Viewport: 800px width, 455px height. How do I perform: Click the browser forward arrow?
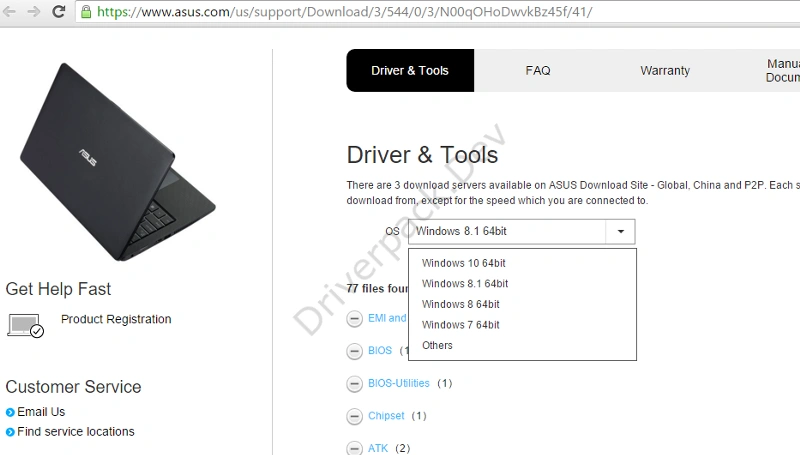[x=34, y=11]
